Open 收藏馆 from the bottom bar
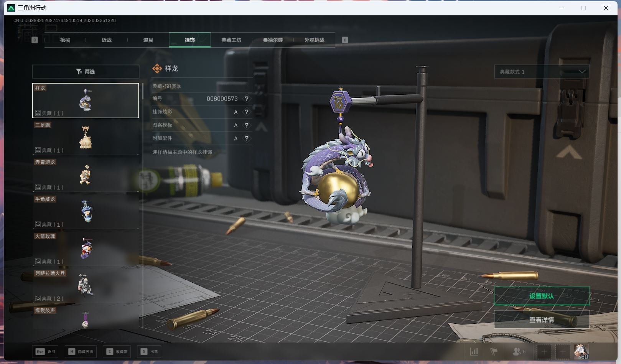Viewport: 621px width, 364px height. click(117, 351)
